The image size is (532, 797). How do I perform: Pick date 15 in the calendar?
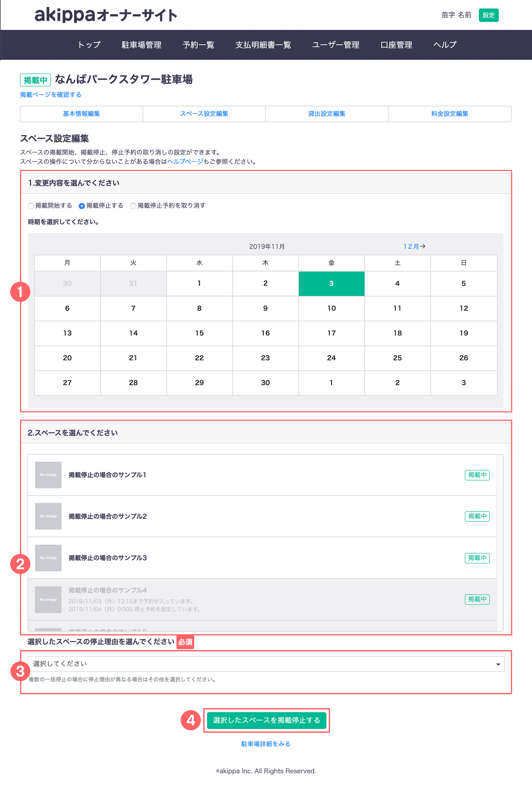coord(199,333)
